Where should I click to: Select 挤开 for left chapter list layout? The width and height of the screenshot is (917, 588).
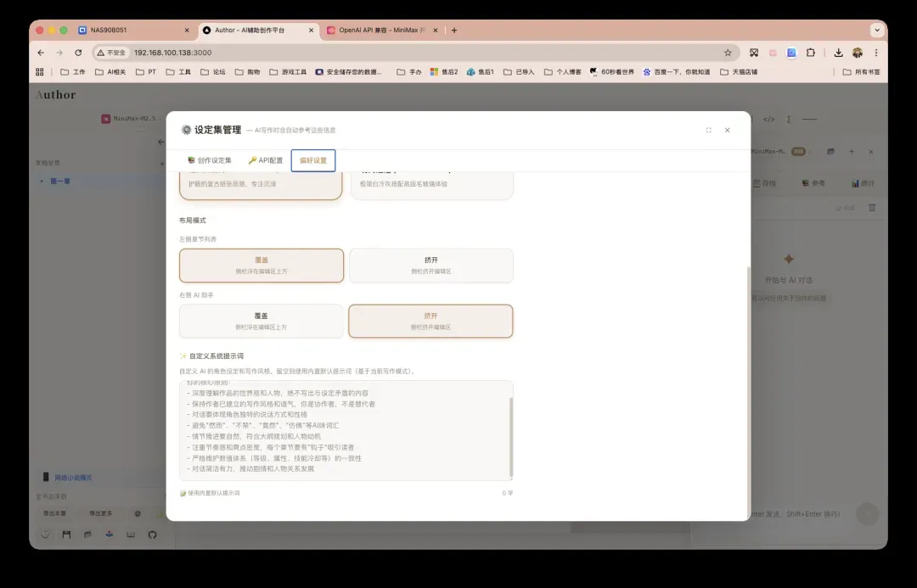click(430, 265)
